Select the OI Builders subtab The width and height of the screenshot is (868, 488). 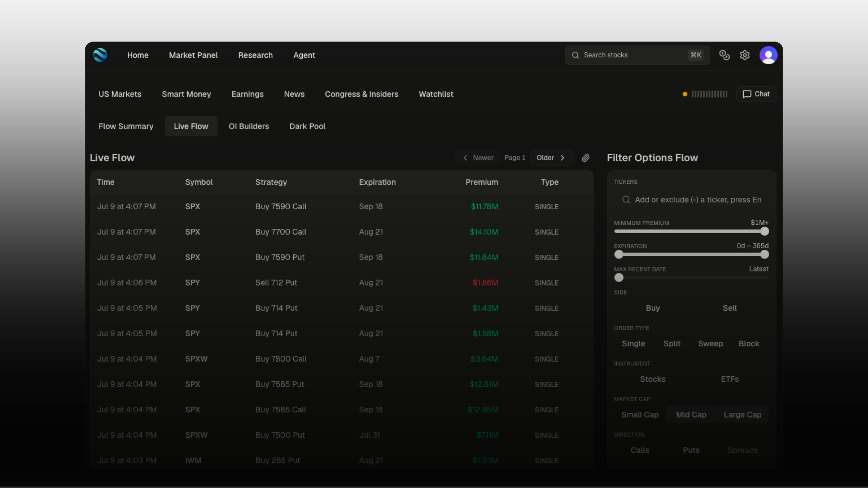249,126
